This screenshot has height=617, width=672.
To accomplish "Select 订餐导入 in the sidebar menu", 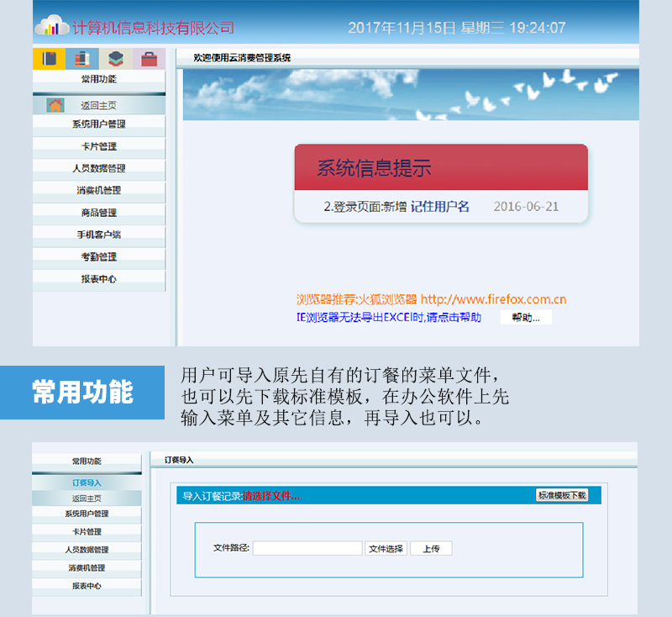I will (x=87, y=483).
